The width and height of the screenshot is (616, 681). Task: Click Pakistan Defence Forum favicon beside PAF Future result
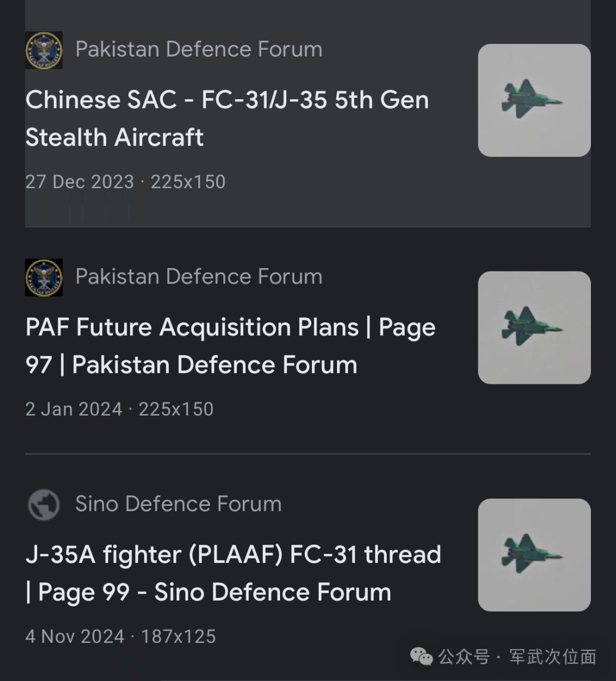[x=44, y=278]
